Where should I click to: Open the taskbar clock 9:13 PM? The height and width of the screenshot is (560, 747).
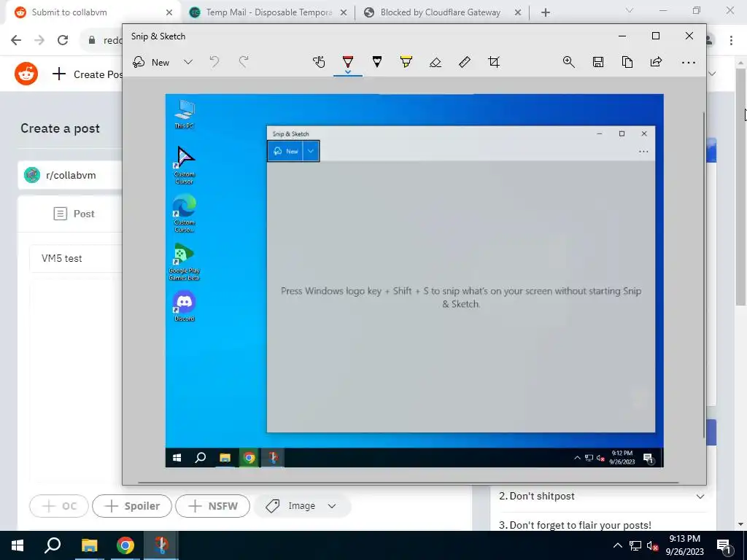(684, 545)
